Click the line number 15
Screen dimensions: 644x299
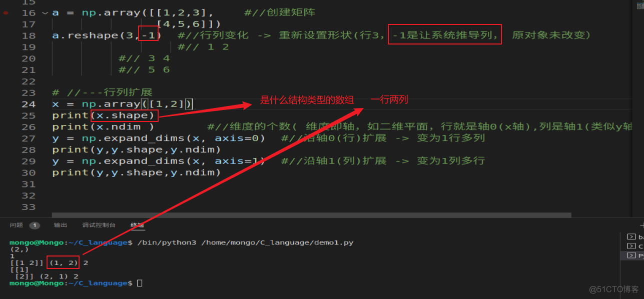click(29, 2)
